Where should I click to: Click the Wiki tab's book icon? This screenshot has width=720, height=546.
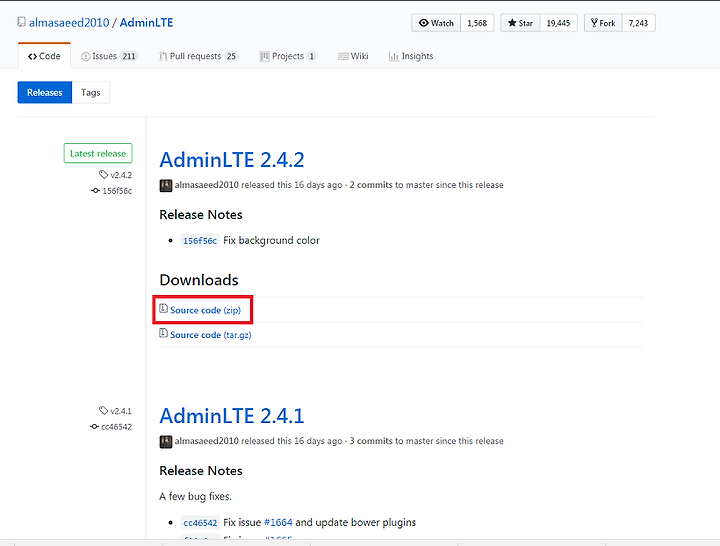343,56
